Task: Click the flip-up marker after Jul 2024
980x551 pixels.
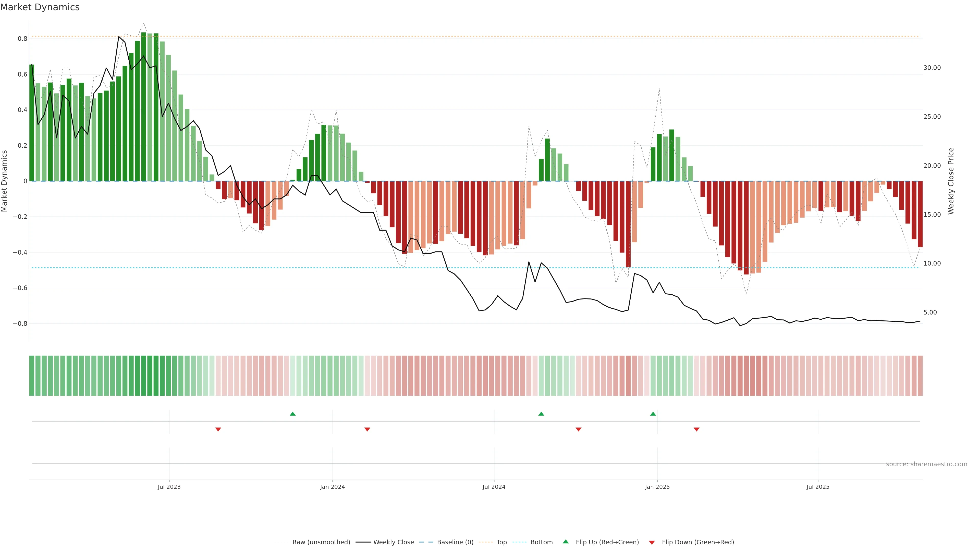Action: coord(541,414)
